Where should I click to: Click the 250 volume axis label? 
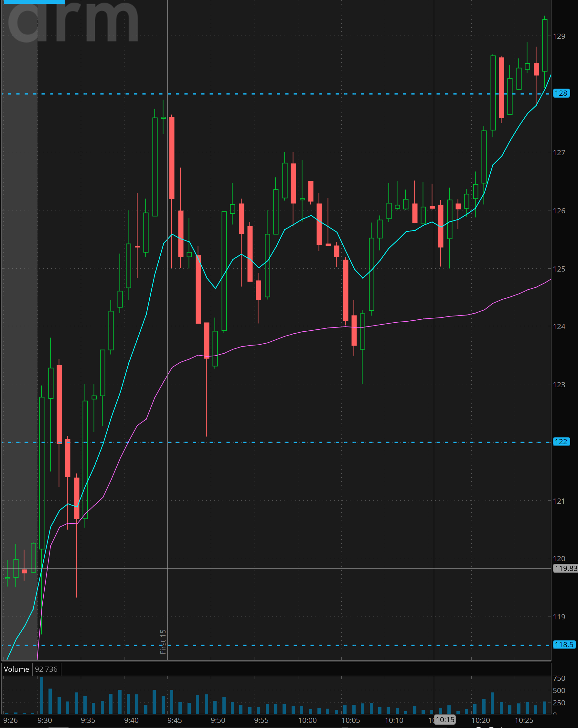[559, 703]
